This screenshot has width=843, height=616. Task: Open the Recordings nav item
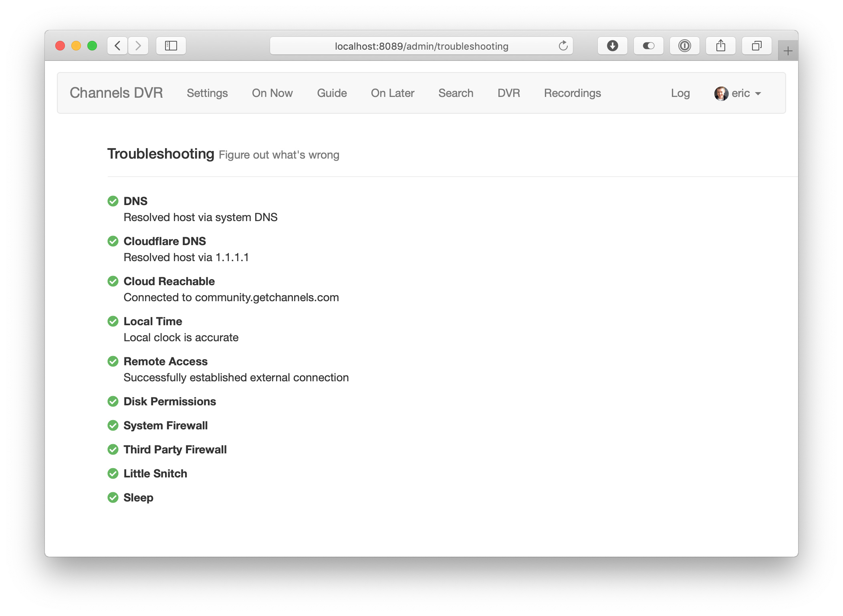tap(572, 93)
